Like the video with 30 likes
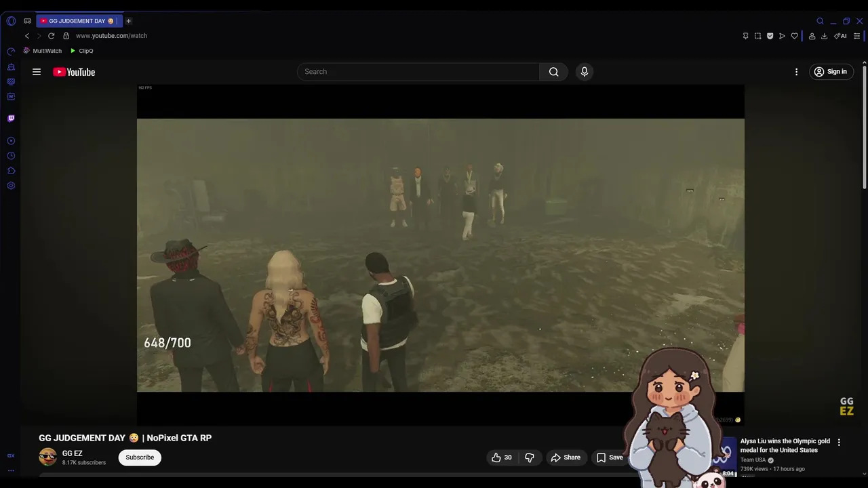The image size is (868, 488). click(502, 457)
